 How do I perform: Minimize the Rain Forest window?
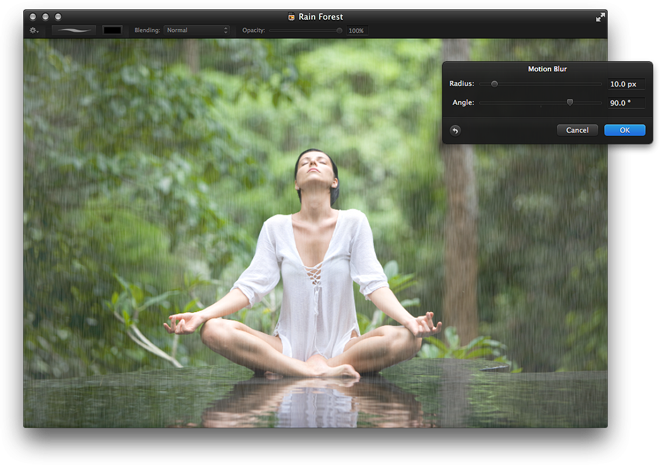tap(45, 17)
